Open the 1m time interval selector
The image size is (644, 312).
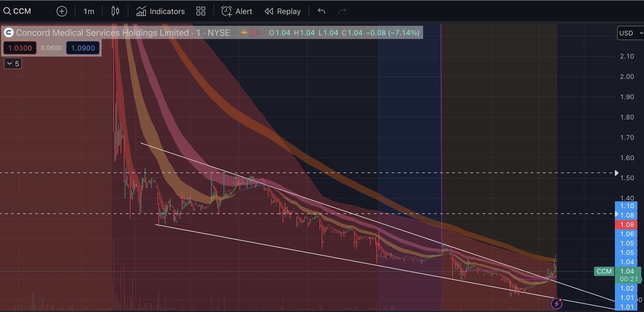pos(89,11)
